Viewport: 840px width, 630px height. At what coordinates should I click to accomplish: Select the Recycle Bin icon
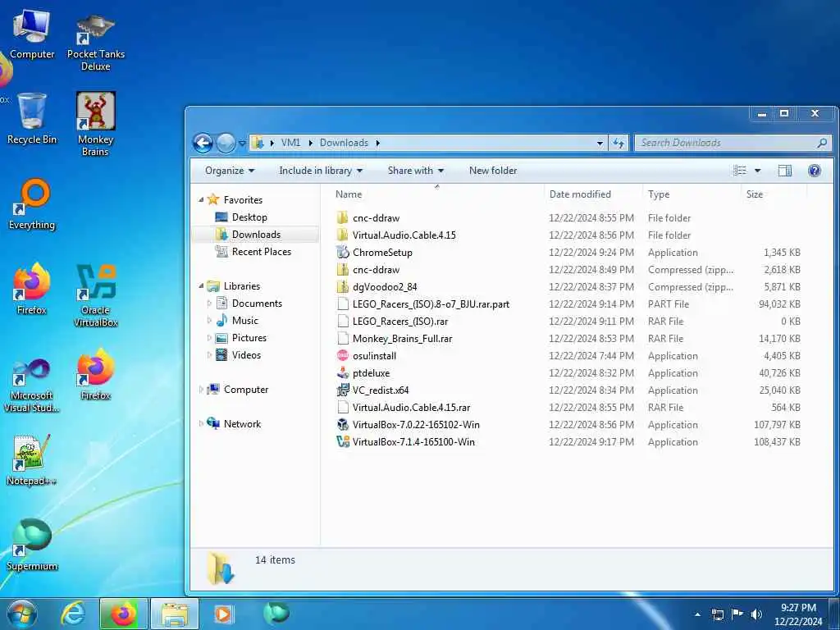(x=32, y=118)
